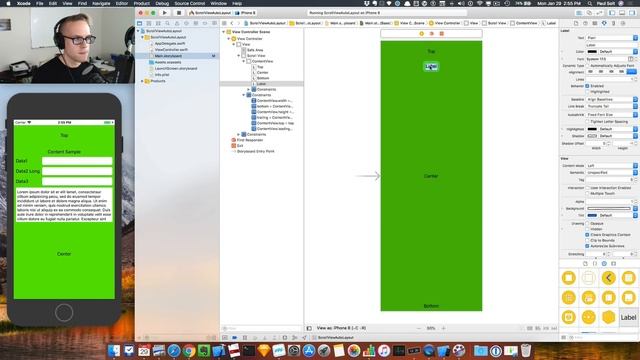
Task: Toggle the Opaque drawing checkbox
Action: click(588, 224)
